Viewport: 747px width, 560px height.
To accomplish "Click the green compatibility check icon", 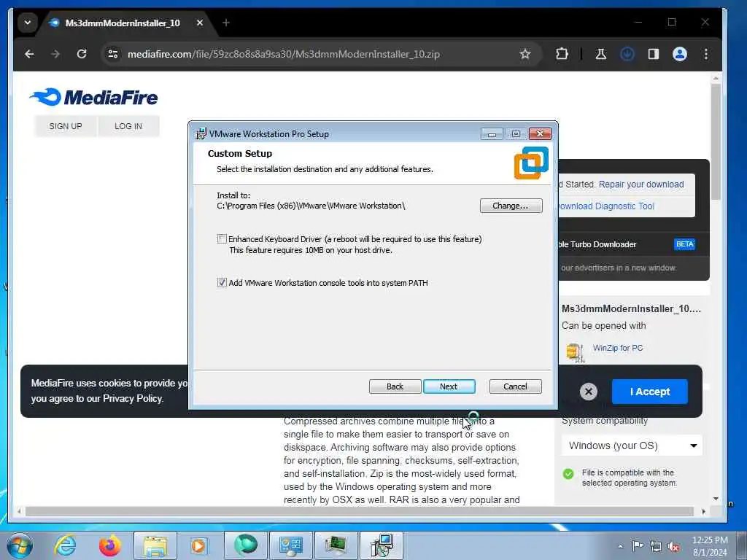I will click(x=568, y=474).
